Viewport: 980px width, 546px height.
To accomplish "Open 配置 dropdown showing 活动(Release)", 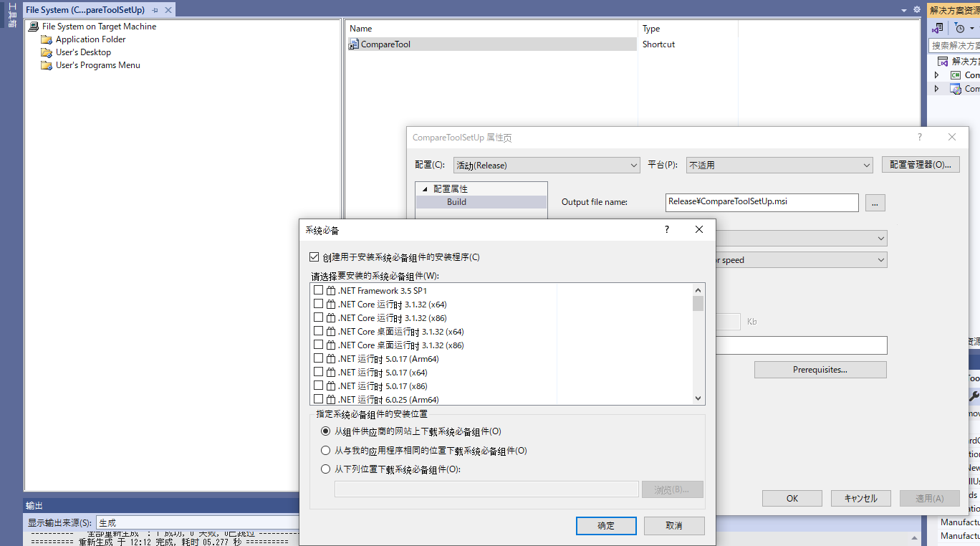I will pos(547,165).
